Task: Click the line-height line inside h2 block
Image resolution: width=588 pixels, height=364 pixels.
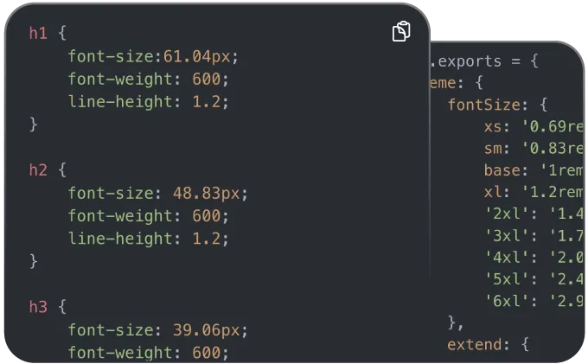Action: tap(148, 239)
